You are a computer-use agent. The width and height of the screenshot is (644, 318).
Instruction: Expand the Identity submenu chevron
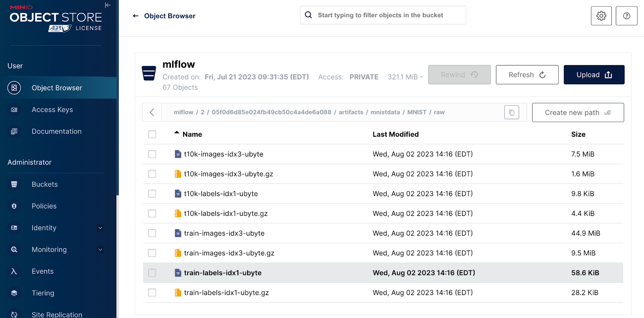[x=100, y=228]
